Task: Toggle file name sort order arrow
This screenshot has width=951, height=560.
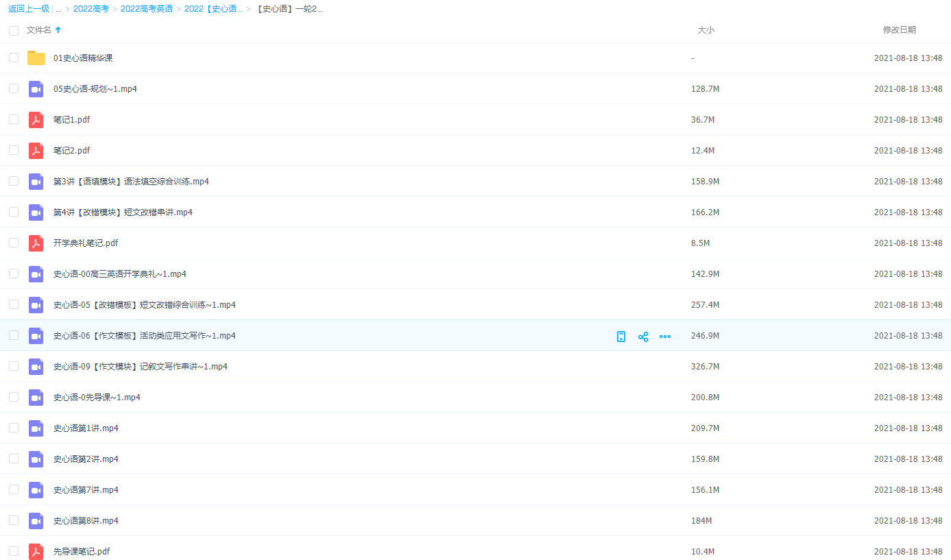Action: pos(58,30)
